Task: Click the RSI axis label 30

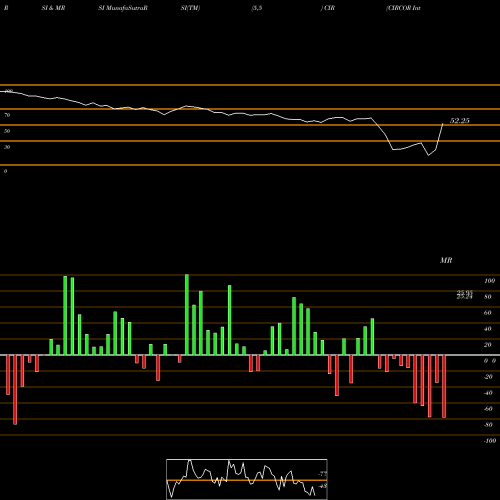Action: pyautogui.click(x=7, y=147)
